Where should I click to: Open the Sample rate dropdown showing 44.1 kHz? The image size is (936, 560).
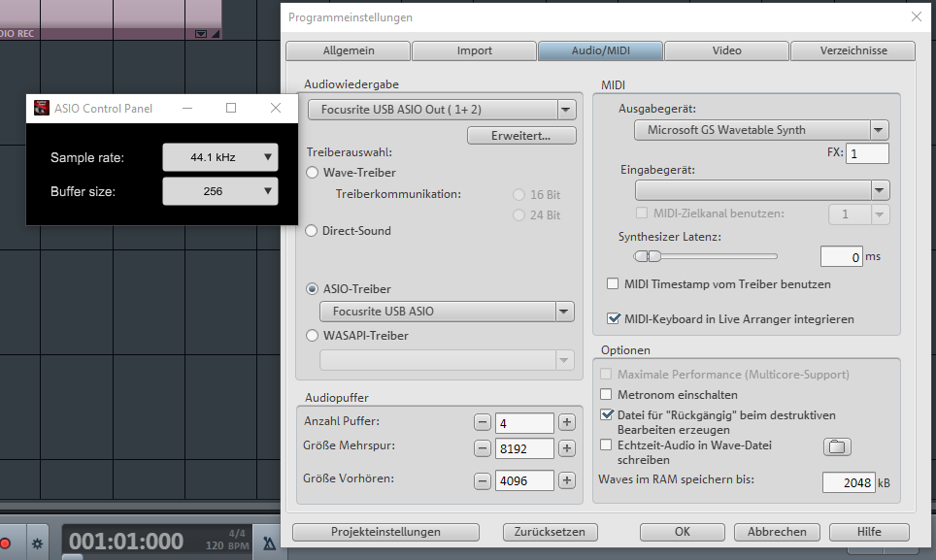point(220,157)
